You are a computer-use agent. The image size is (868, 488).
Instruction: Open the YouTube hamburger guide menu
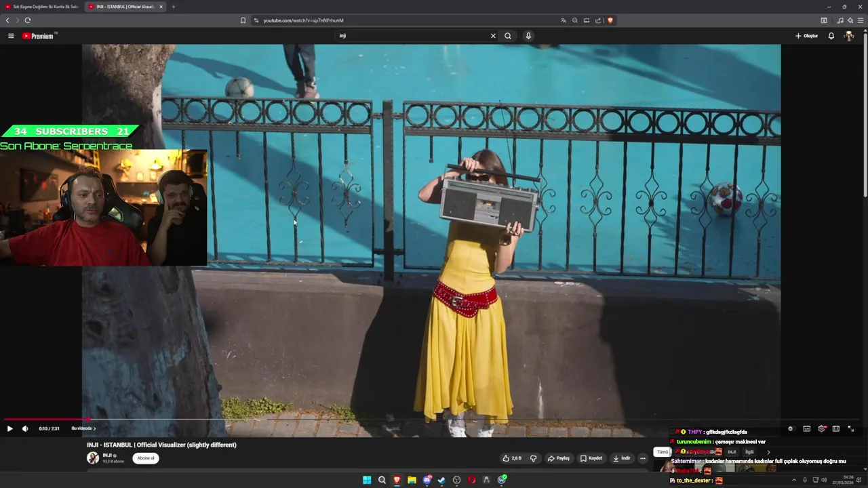pyautogui.click(x=11, y=36)
